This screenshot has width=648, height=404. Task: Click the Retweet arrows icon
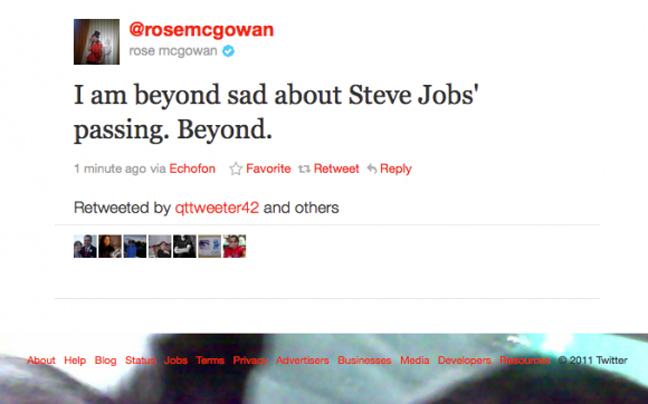[304, 169]
